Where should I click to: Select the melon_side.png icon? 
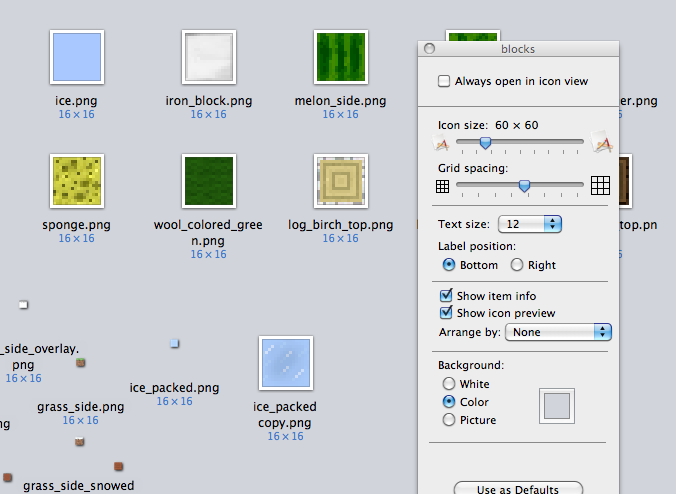click(x=341, y=57)
